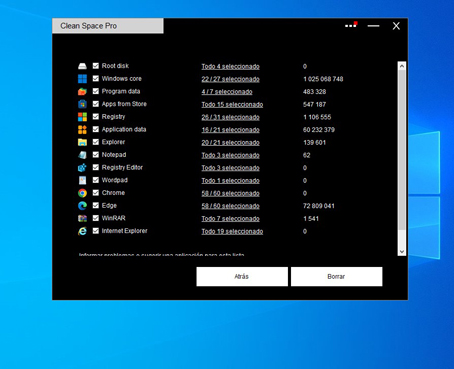The width and height of the screenshot is (454, 369).
Task: Click the Notepad icon
Action: pyautogui.click(x=82, y=155)
